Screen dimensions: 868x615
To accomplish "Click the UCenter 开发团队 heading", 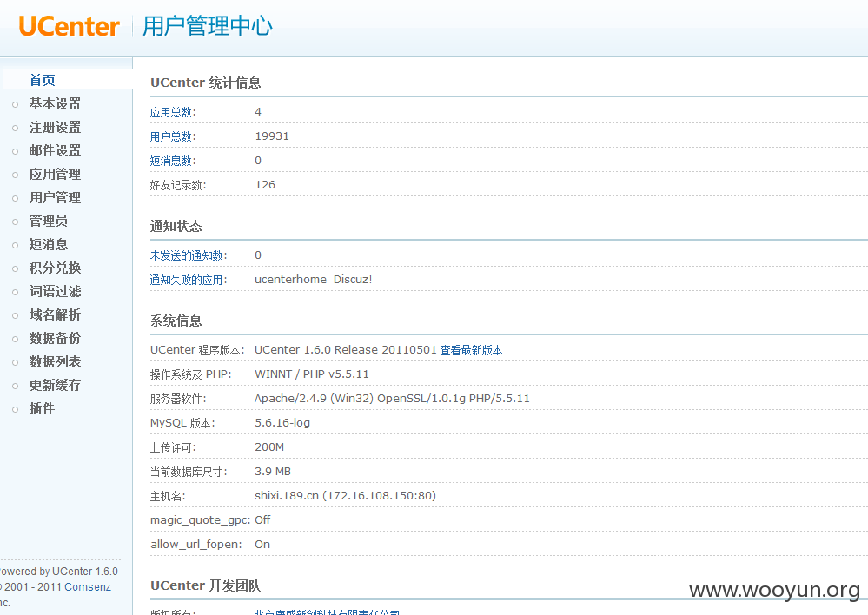I will click(x=205, y=585).
